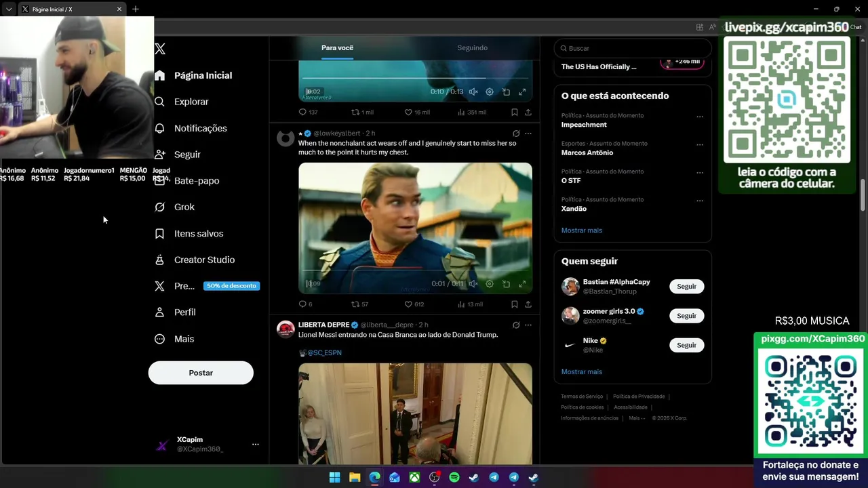The height and width of the screenshot is (488, 868).
Task: Open more options for Marcos Antônio trend
Action: 700,144
